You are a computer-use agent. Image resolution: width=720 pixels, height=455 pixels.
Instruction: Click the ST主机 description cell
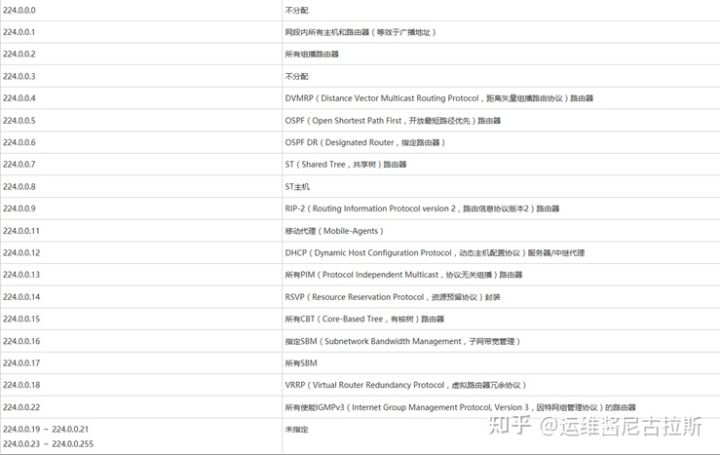298,187
